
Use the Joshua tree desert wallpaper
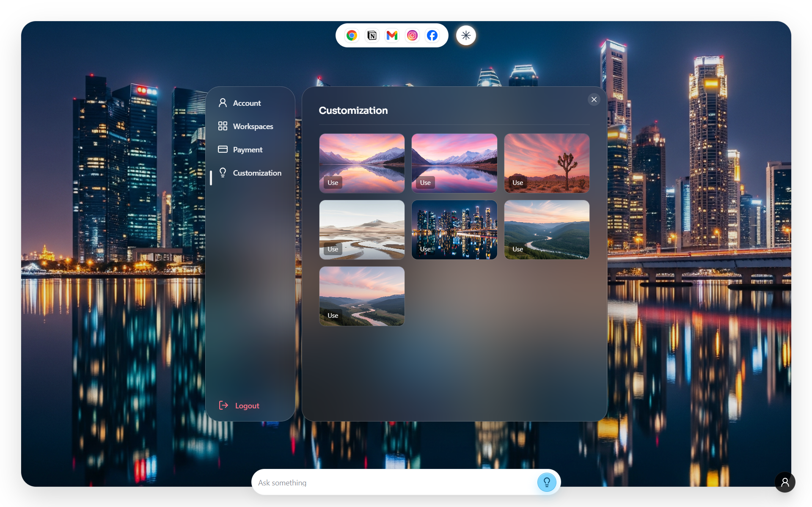pos(517,183)
